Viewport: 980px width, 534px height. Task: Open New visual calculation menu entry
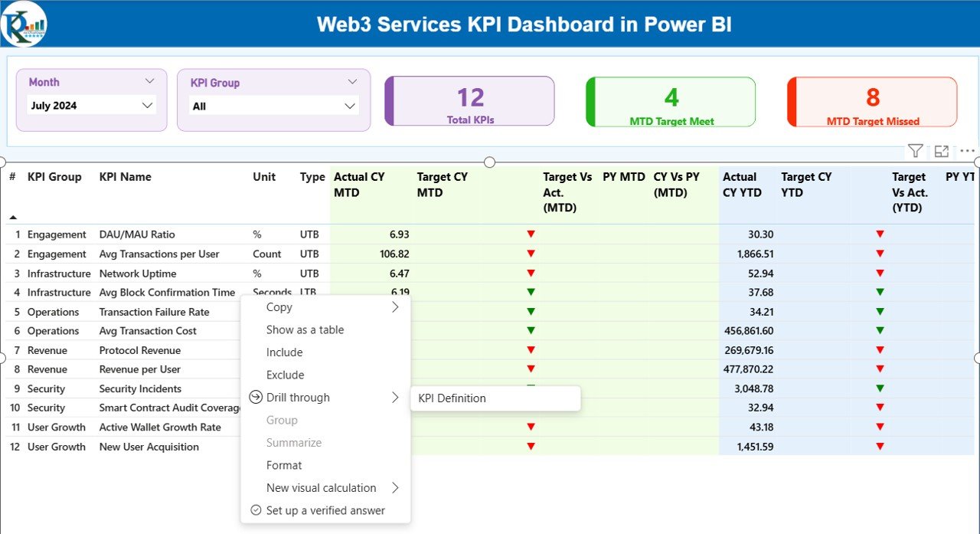coord(321,488)
